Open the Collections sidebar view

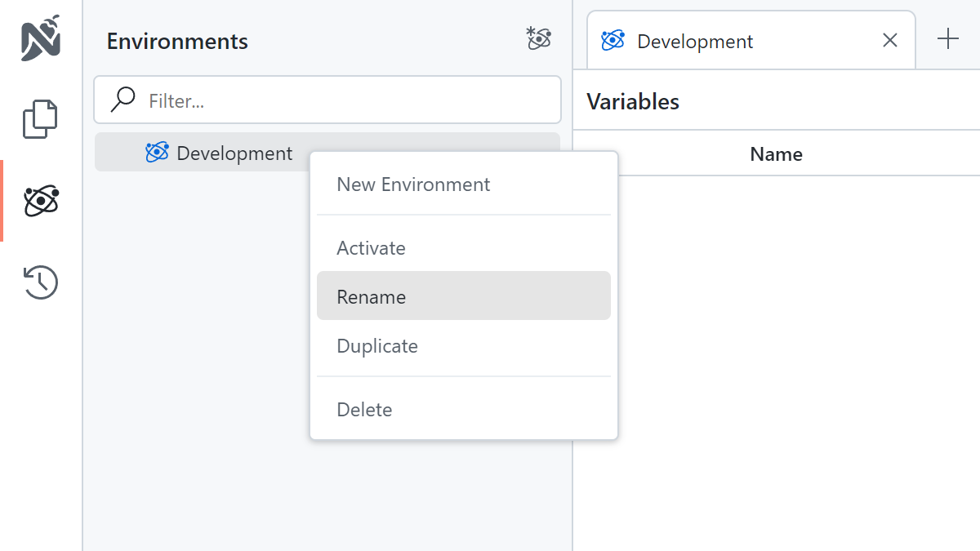41,119
